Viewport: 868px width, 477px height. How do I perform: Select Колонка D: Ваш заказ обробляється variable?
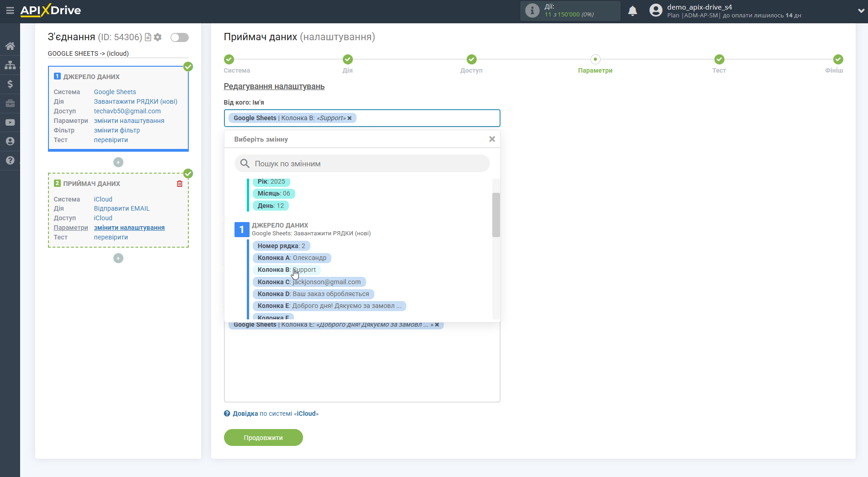pyautogui.click(x=313, y=294)
